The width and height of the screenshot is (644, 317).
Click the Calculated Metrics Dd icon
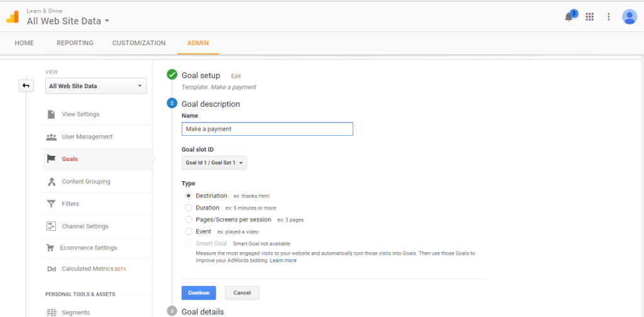52,269
